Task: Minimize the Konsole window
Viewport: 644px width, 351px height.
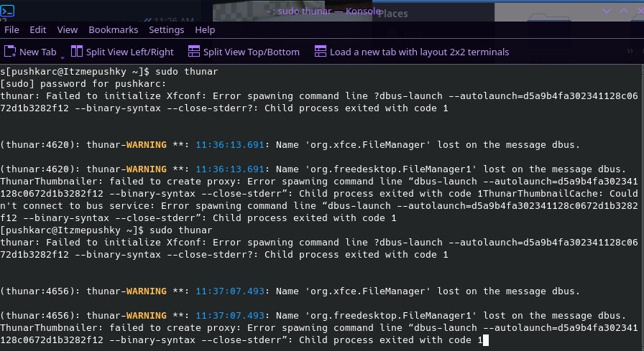Action: pyautogui.click(x=605, y=11)
